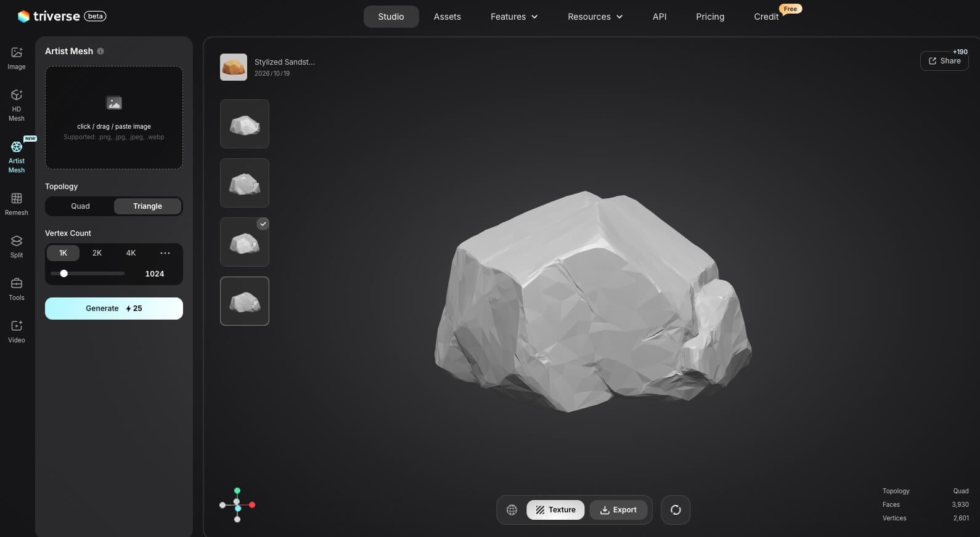Open the Assets tab
Image resolution: width=980 pixels, height=537 pixels.
(447, 17)
